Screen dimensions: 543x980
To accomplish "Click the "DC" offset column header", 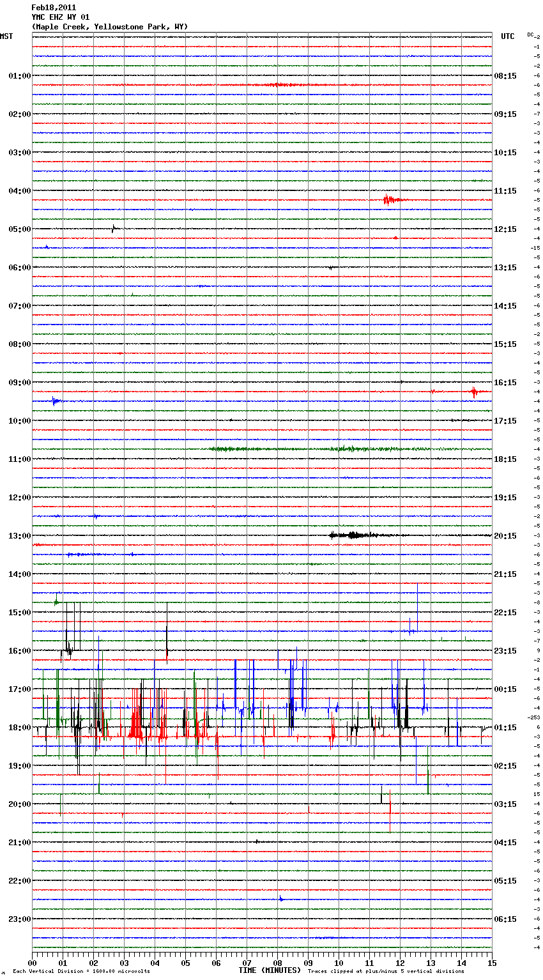I will tap(530, 34).
